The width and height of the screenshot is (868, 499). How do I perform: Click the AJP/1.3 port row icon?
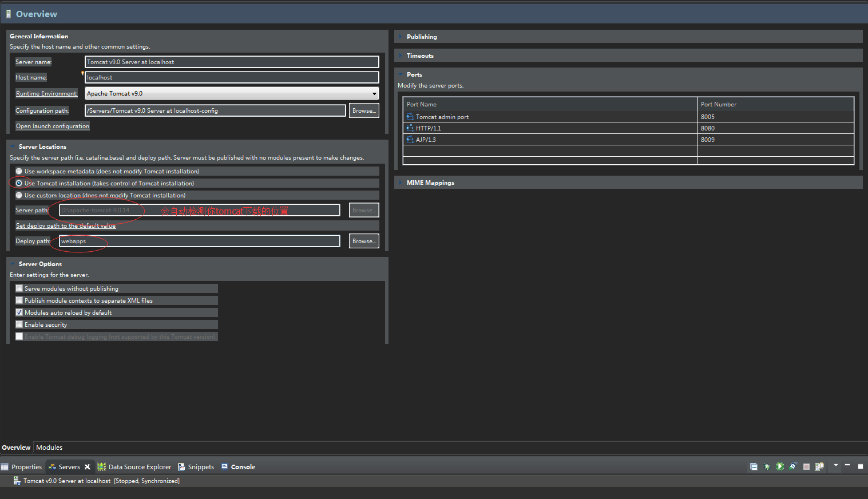click(410, 140)
